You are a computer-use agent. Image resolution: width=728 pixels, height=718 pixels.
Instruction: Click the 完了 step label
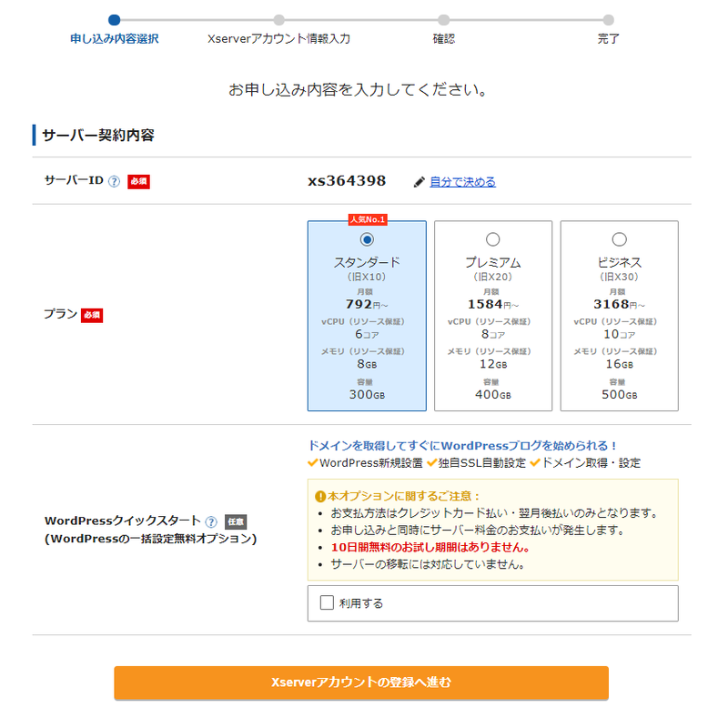coord(608,38)
